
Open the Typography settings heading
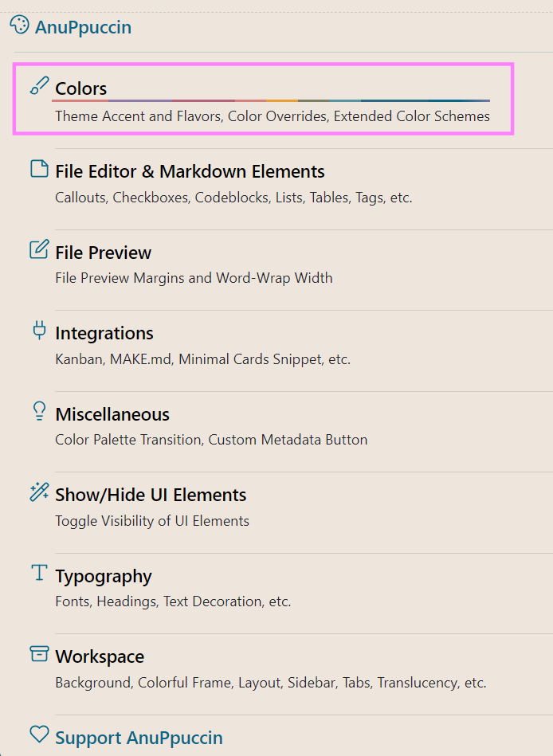(104, 577)
